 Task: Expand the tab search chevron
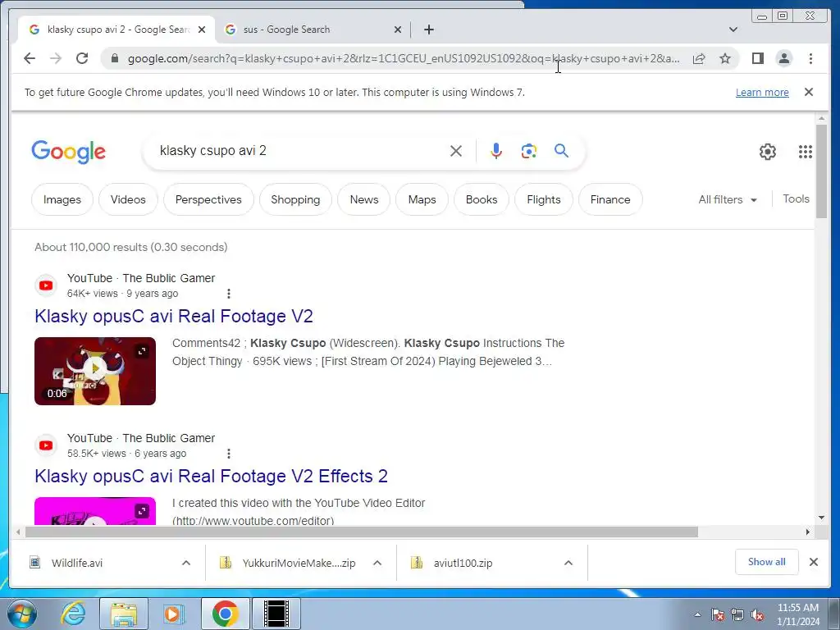733,30
